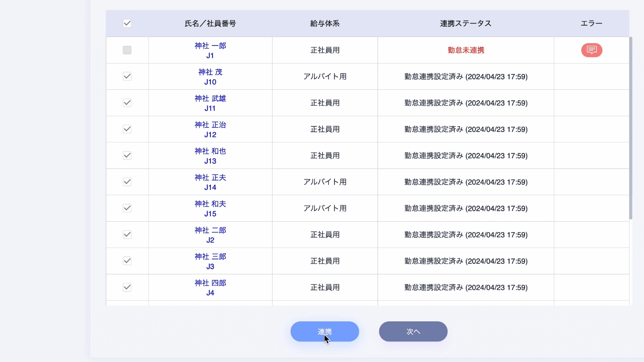Open the error comment icon for 神社 一郎

pyautogui.click(x=591, y=50)
